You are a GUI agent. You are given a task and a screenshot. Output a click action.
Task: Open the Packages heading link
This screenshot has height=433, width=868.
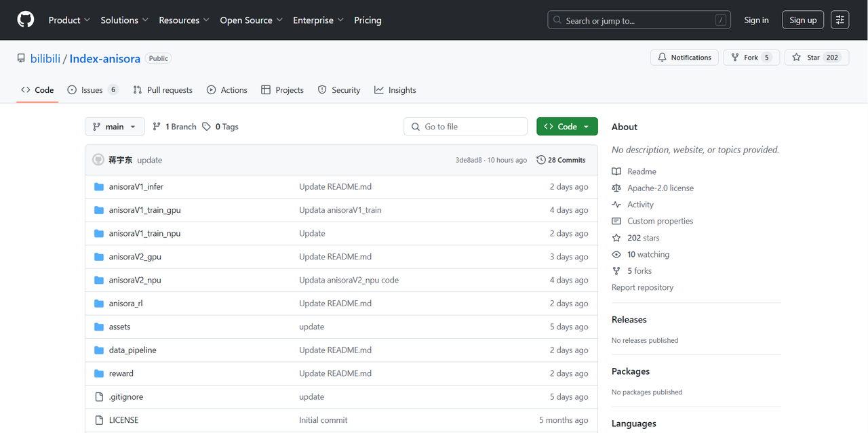[x=631, y=371]
